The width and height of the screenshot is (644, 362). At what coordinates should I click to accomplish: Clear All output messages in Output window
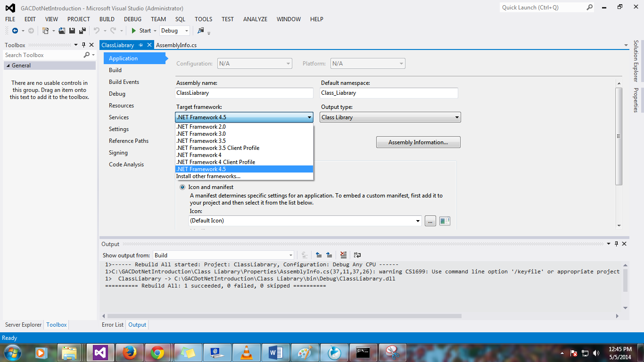343,255
